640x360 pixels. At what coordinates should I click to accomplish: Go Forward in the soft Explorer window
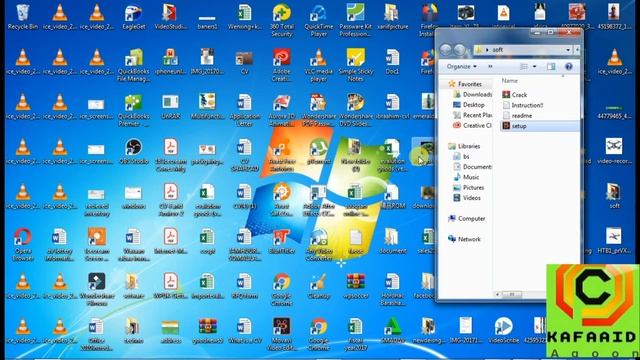pos(460,50)
